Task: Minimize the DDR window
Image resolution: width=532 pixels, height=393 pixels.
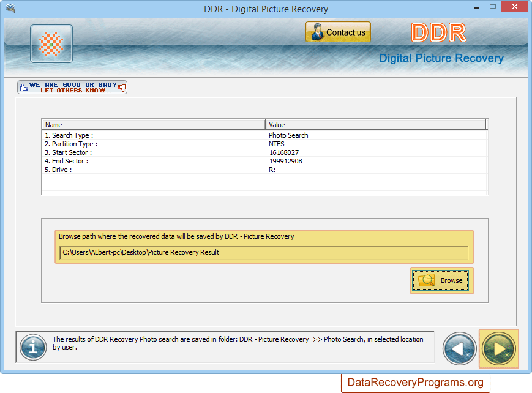Action: 476,7
